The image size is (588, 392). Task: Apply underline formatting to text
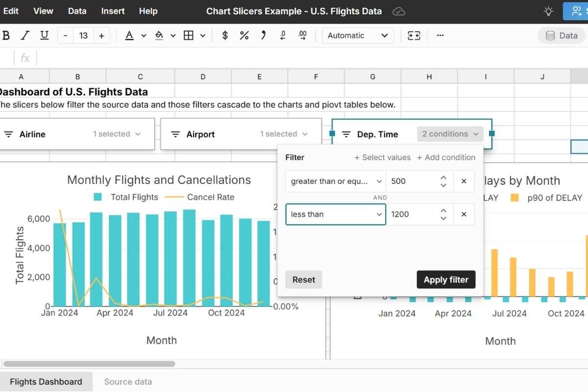coord(44,35)
